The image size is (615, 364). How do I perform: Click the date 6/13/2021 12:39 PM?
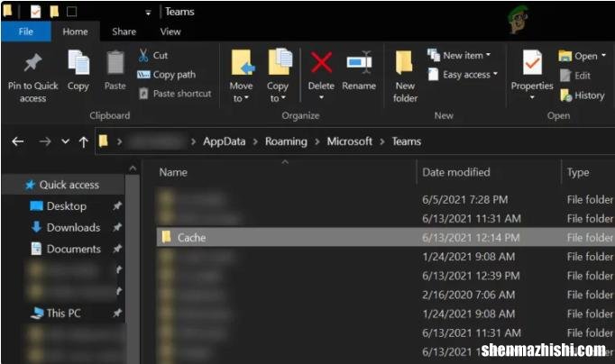click(471, 276)
